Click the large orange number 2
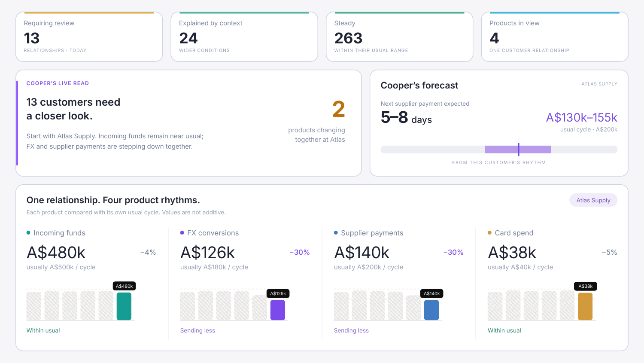644x363 pixels. pyautogui.click(x=339, y=109)
